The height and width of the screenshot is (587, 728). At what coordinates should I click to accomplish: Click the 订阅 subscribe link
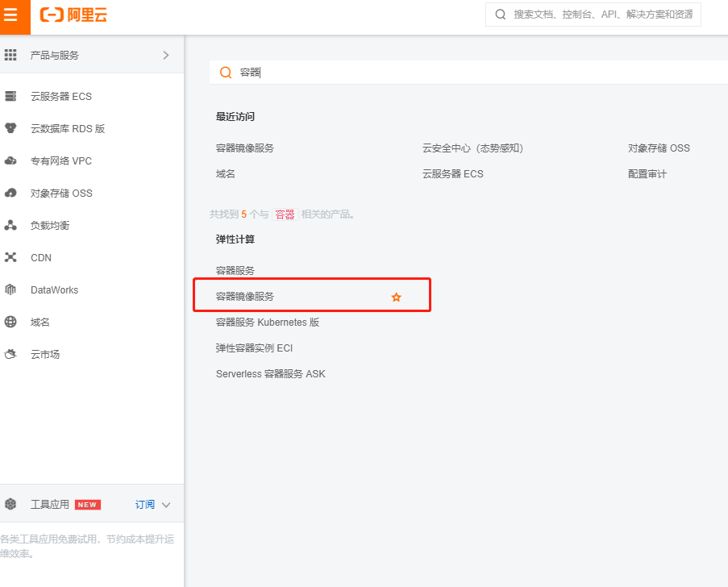point(145,504)
